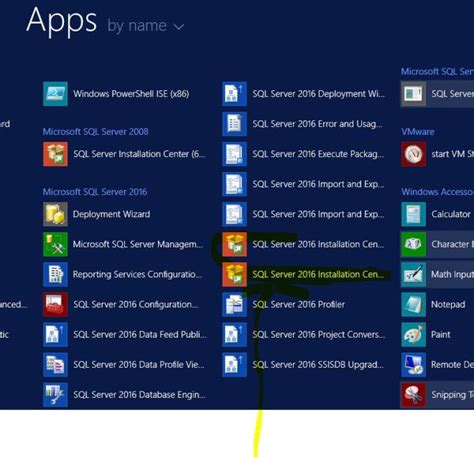Click the 'Microsoft SQL Server 2008' group header

pyautogui.click(x=96, y=132)
